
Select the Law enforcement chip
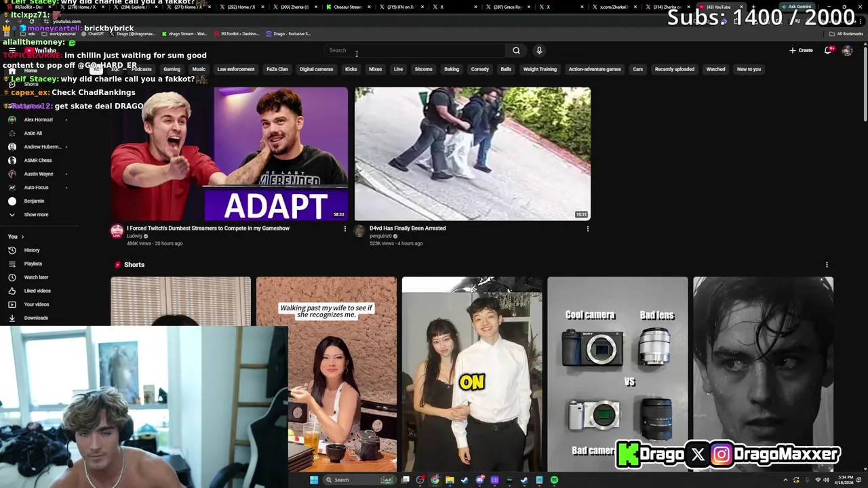pos(236,69)
